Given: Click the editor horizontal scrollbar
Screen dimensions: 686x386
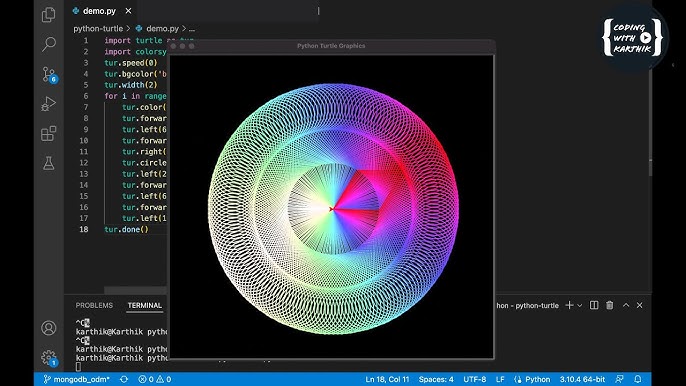Looking at the screenshot, I should click(x=135, y=290).
